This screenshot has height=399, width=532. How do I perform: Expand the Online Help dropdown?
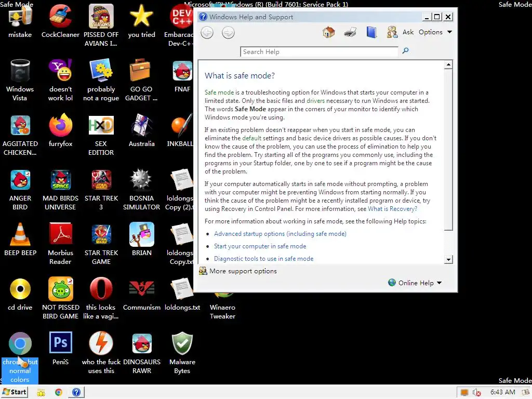(415, 283)
